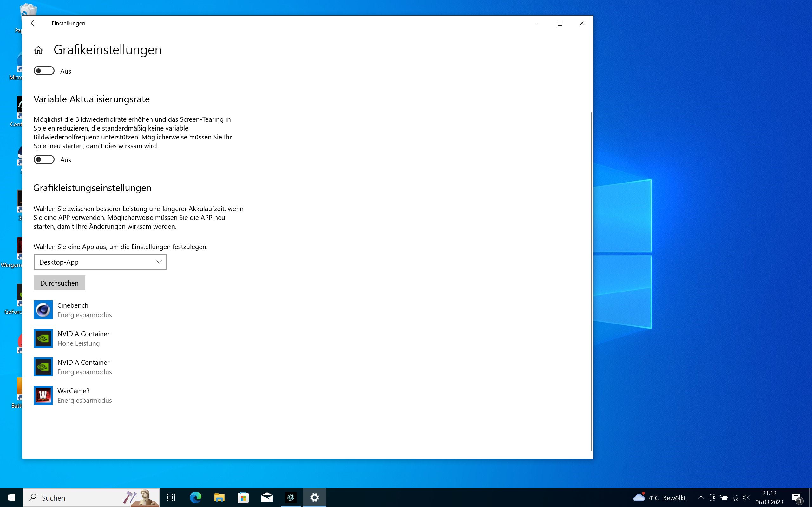Click the Durchsuchen button
This screenshot has height=507, width=812.
click(x=59, y=283)
